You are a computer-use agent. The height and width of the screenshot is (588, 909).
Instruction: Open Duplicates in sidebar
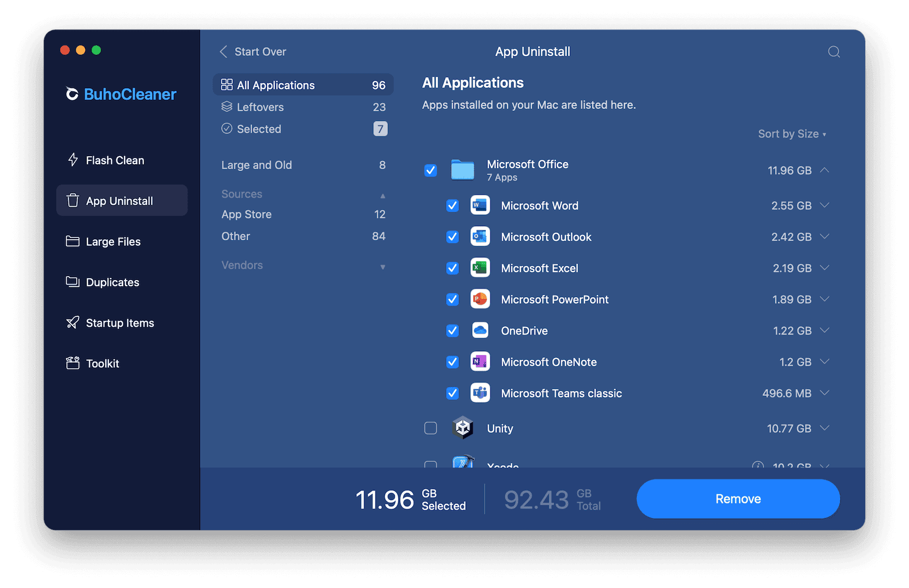(x=122, y=282)
